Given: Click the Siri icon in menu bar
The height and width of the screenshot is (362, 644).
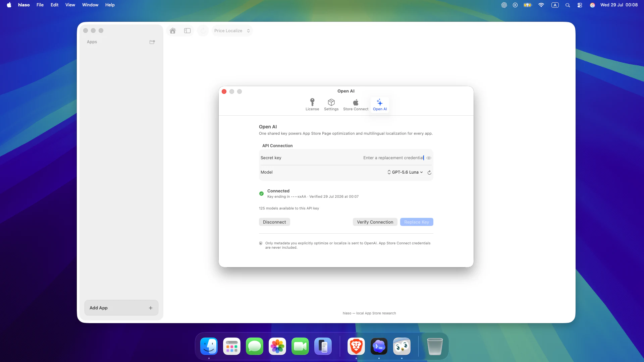Looking at the screenshot, I should point(592,5).
